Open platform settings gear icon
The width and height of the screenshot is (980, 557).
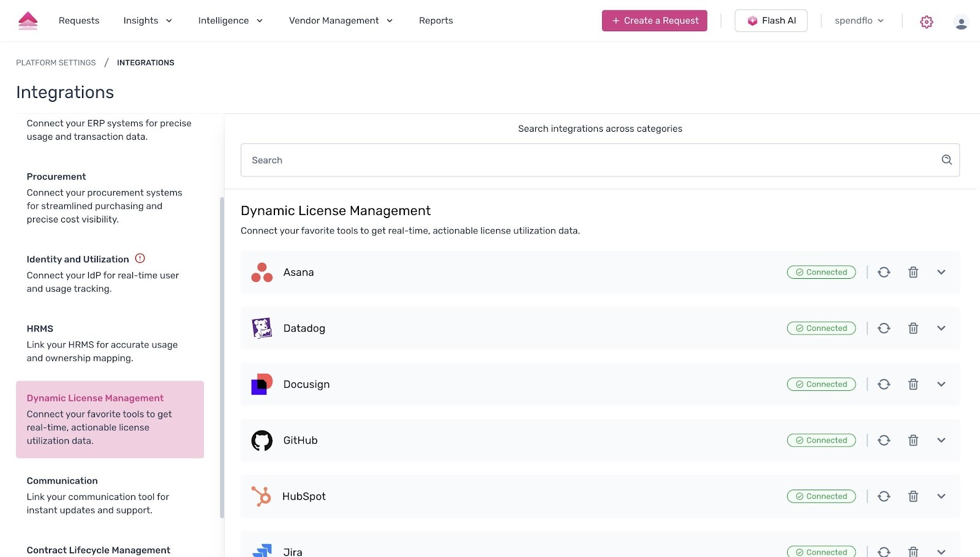coord(926,21)
